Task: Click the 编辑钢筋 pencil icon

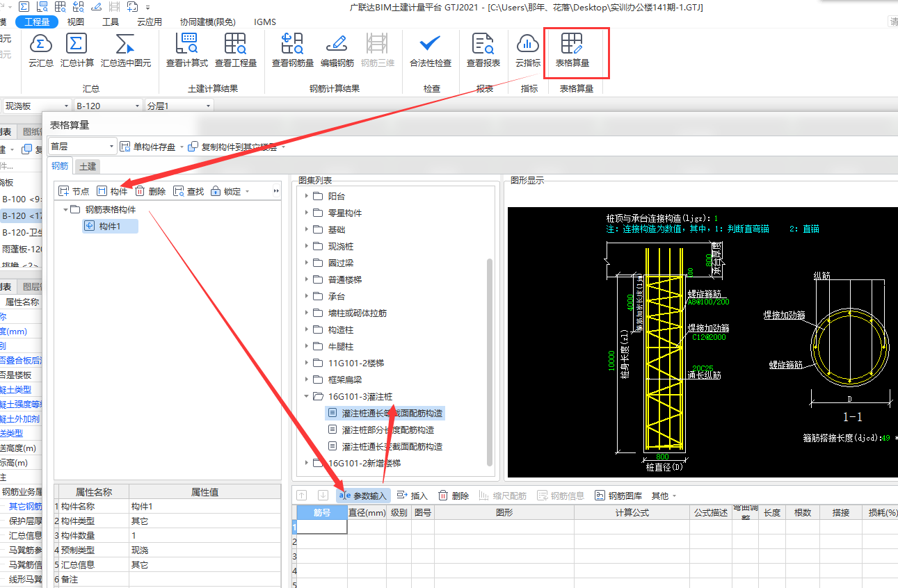Action: (337, 44)
